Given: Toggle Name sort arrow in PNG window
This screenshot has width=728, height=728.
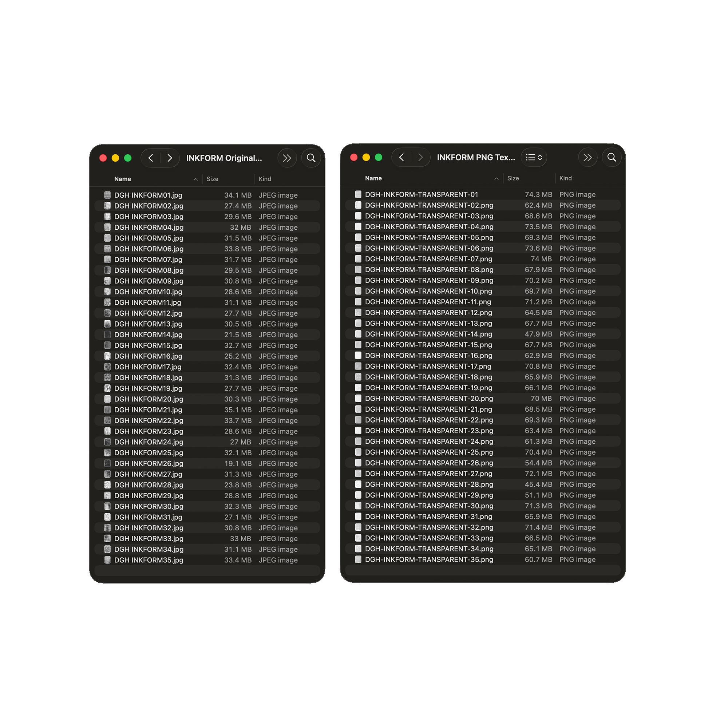Looking at the screenshot, I should point(496,179).
